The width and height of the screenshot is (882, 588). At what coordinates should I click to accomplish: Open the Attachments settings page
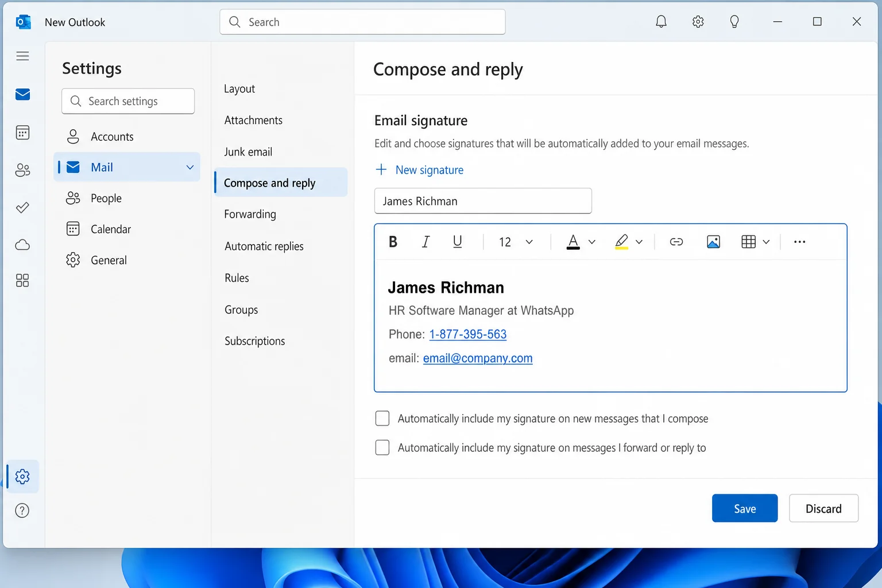click(253, 120)
